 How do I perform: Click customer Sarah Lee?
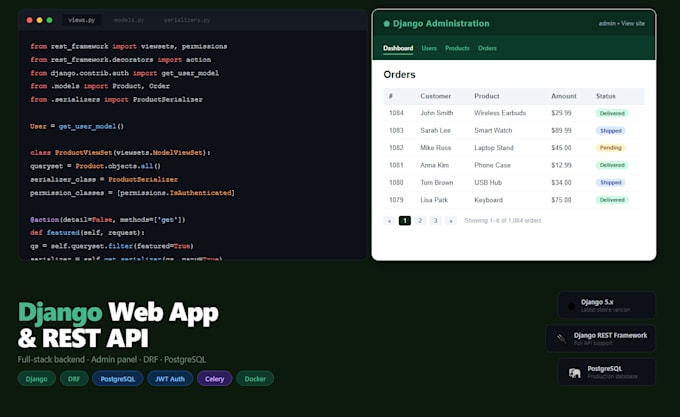tap(435, 130)
